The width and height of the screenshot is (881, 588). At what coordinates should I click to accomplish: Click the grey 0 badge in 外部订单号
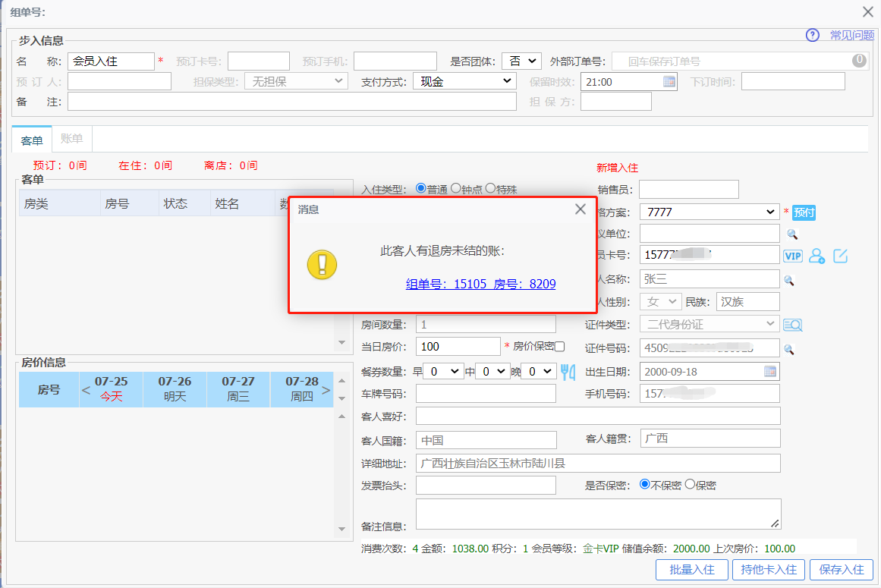(859, 60)
